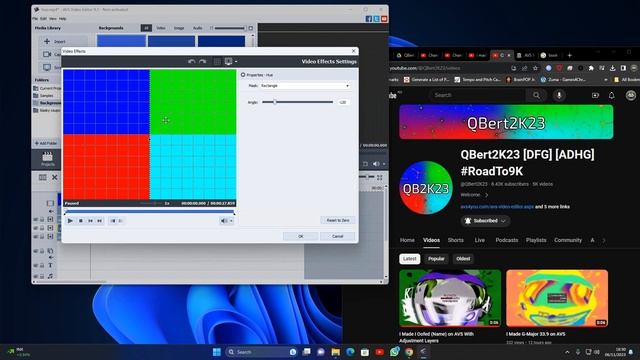Screen dimensions: 640x360
Task: Toggle visibility eye on the text track
Action: [36, 265]
